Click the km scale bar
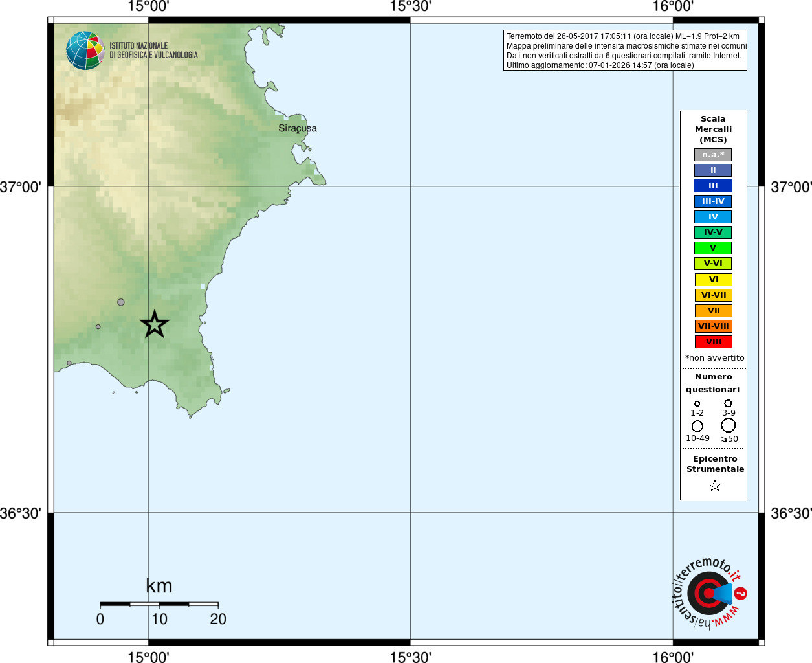812x663 pixels. [x=159, y=604]
